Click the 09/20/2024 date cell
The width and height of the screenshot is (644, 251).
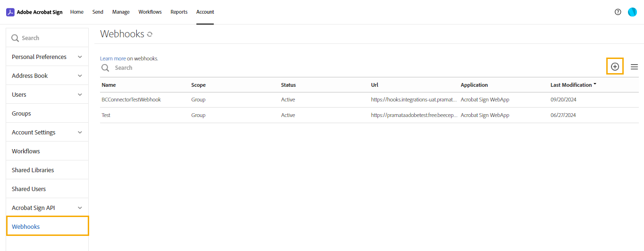563,100
